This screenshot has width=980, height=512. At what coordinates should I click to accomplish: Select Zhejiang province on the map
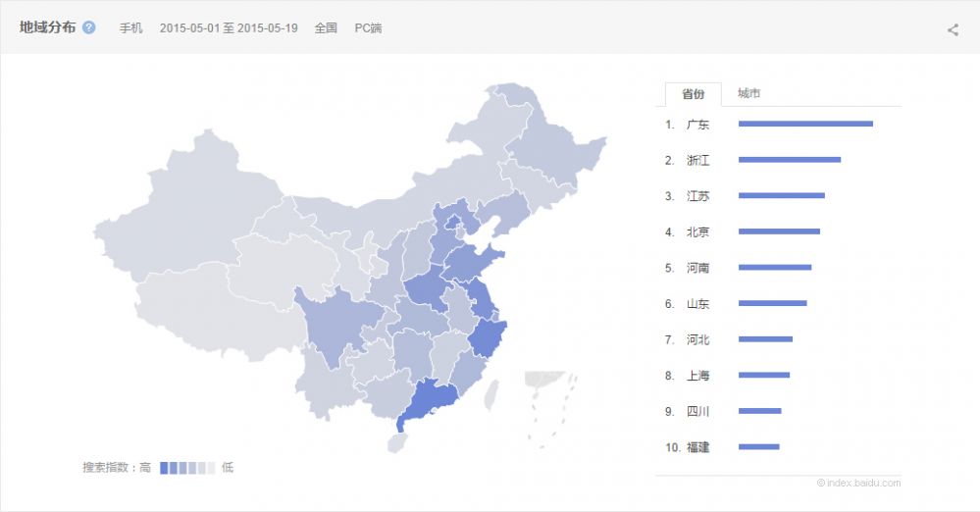click(x=487, y=337)
